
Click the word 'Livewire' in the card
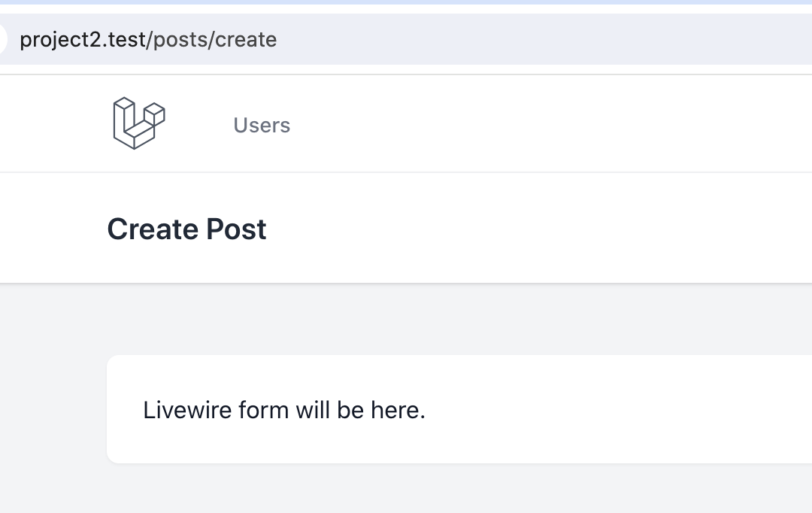coord(187,410)
